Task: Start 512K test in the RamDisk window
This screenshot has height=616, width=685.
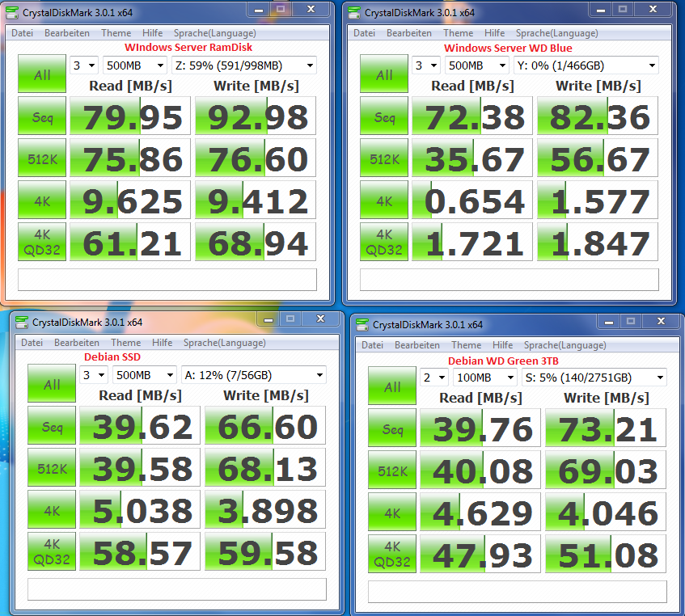Action: pyautogui.click(x=42, y=158)
